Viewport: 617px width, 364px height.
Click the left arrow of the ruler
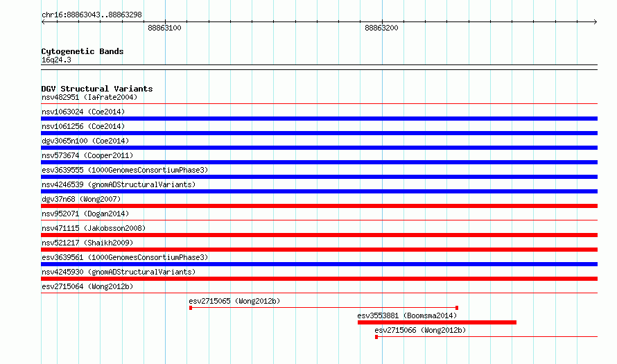pyautogui.click(x=43, y=21)
